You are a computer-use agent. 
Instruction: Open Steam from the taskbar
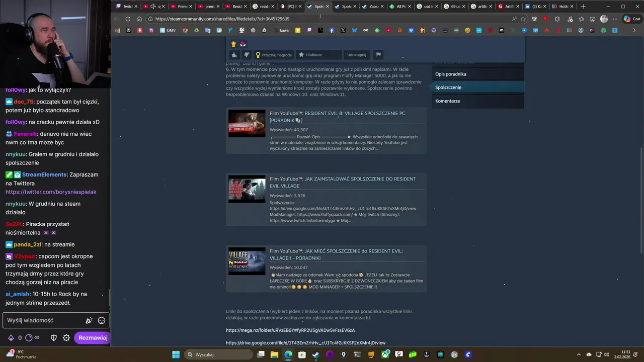click(x=315, y=354)
